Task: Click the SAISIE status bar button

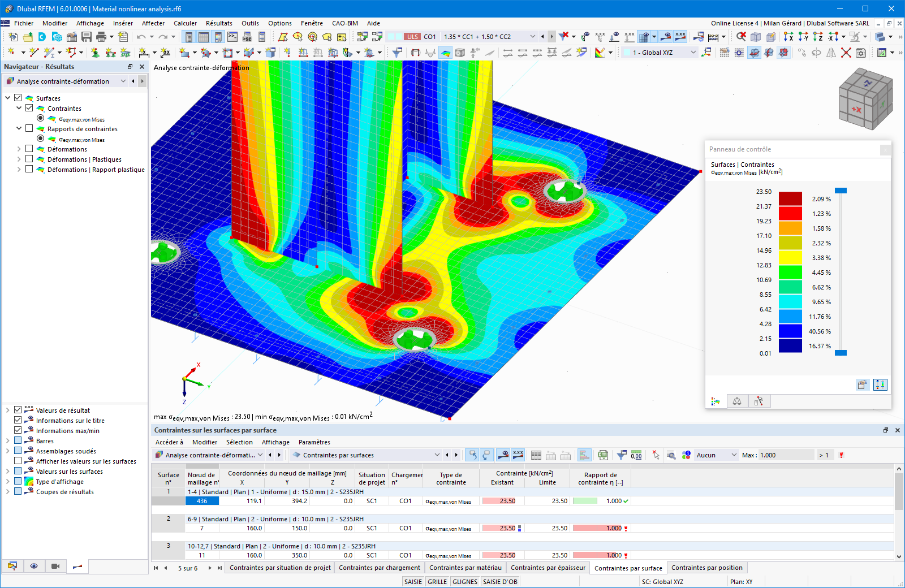Action: pyautogui.click(x=413, y=582)
